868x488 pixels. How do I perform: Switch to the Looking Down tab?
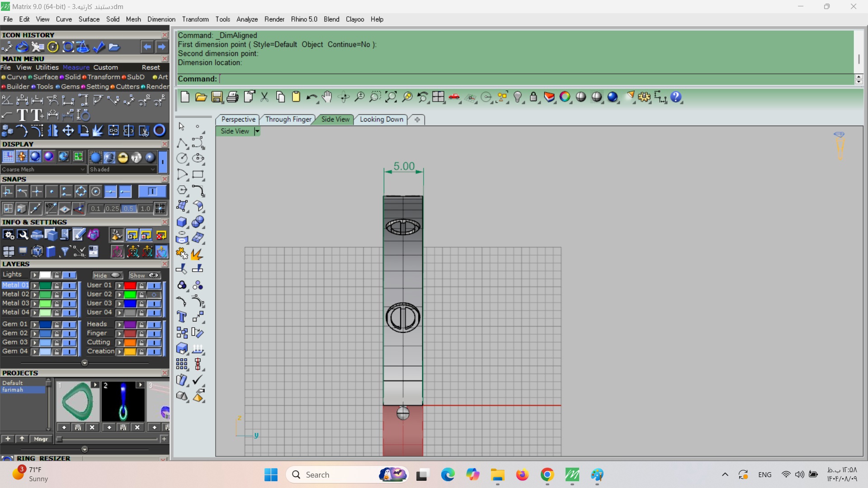tap(381, 119)
